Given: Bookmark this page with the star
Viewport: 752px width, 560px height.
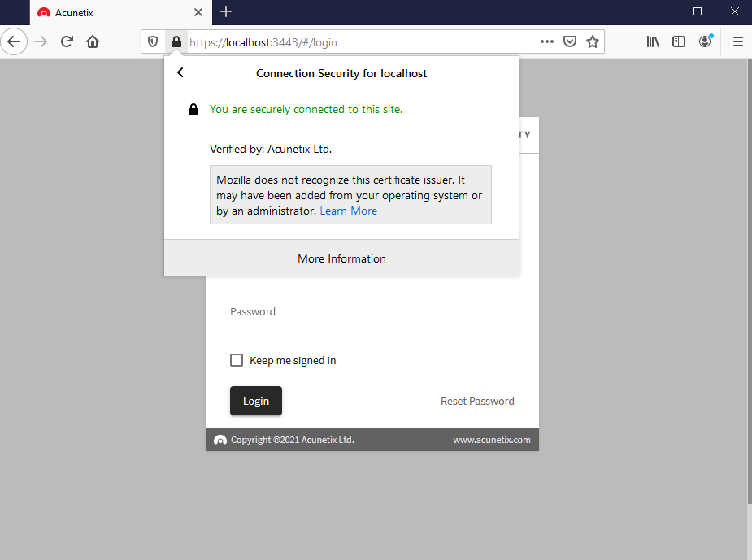Looking at the screenshot, I should click(x=593, y=41).
